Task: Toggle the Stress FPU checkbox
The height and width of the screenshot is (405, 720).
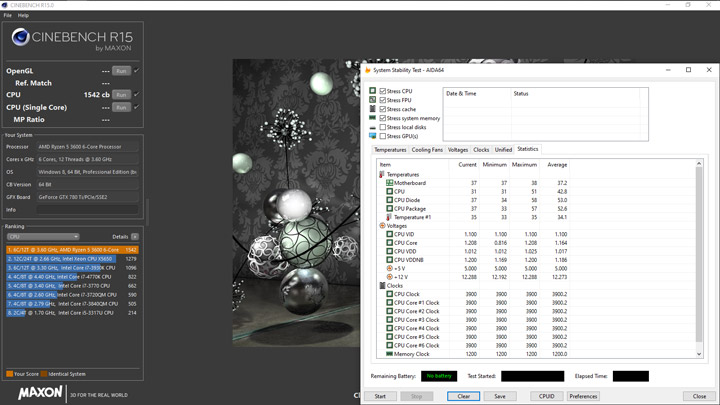Action: click(382, 100)
